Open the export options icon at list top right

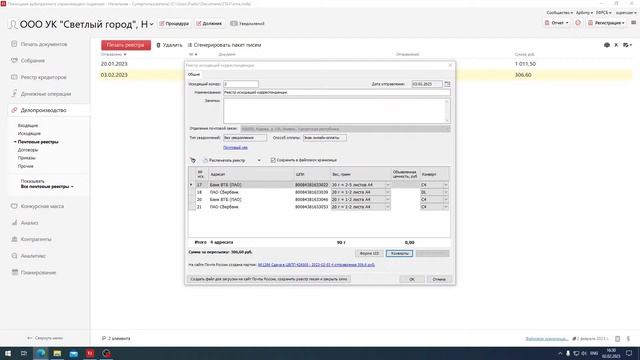(627, 45)
